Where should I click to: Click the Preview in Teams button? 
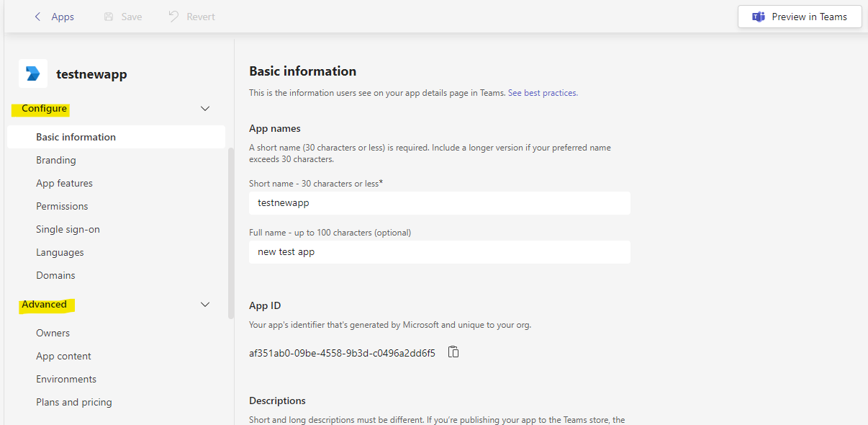[800, 16]
